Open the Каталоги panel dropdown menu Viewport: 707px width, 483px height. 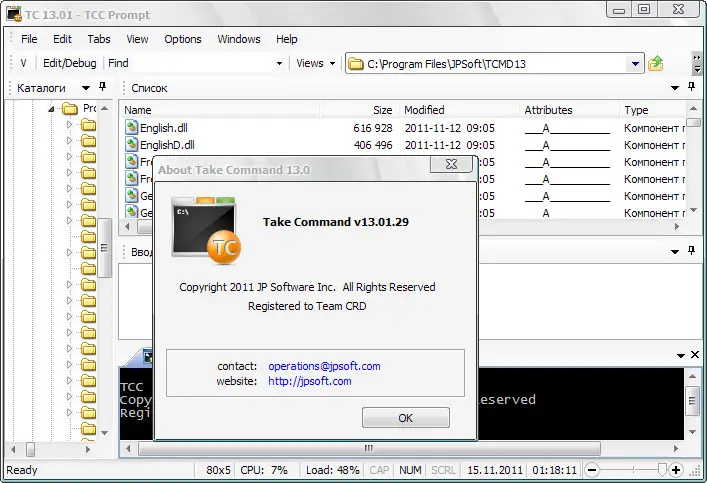coord(86,87)
